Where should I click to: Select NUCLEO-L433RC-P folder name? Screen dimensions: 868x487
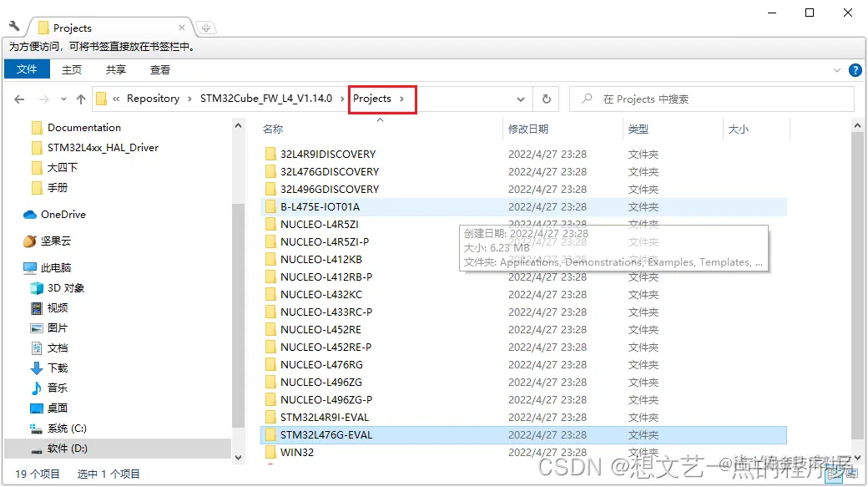326,312
